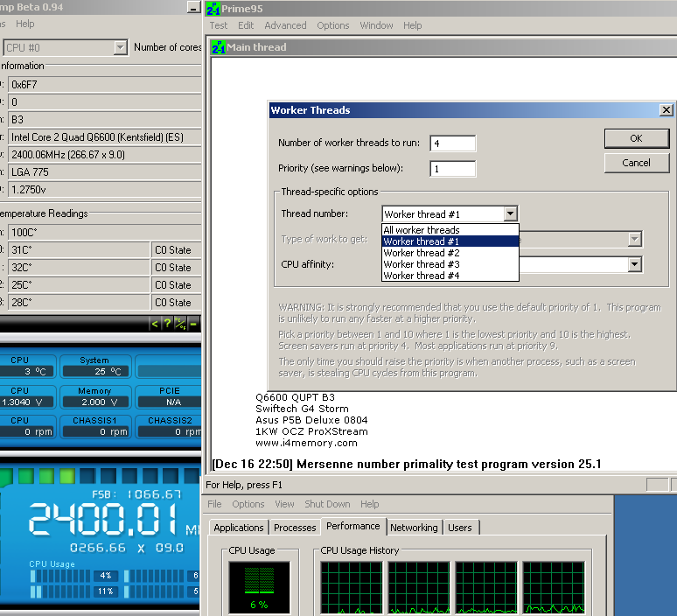Click the Priority input field
The image size is (677, 616).
point(452,169)
